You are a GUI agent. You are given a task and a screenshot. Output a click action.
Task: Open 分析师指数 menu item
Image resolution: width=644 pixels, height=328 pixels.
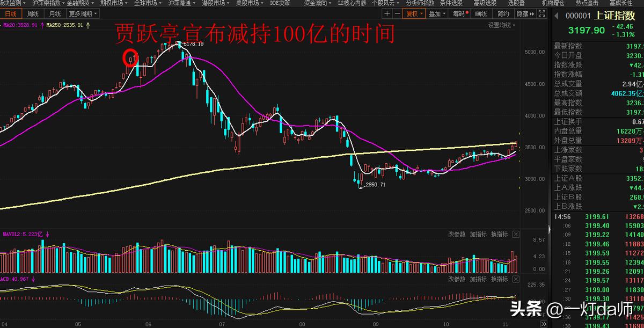420,3
